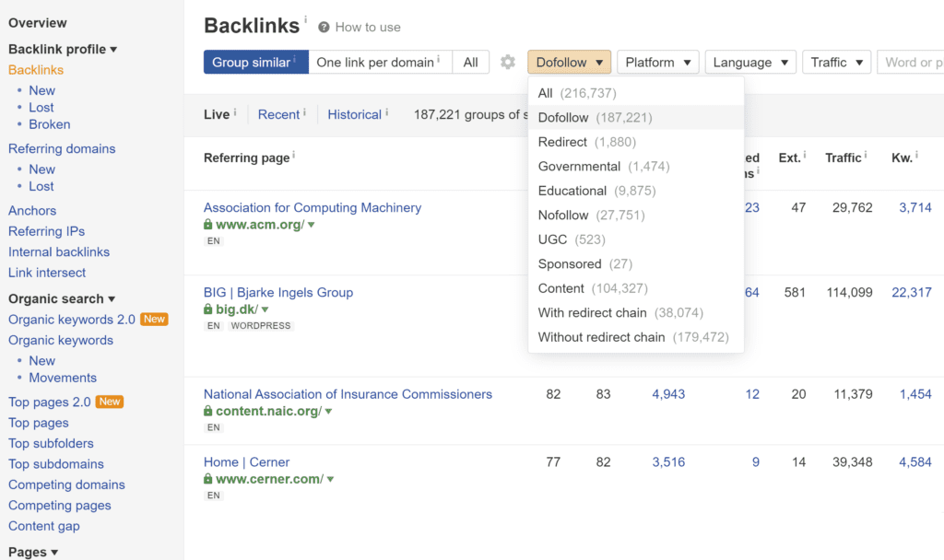Screen dimensions: 944x560
Task: Choose With redirect chain option
Action: (x=636, y=313)
